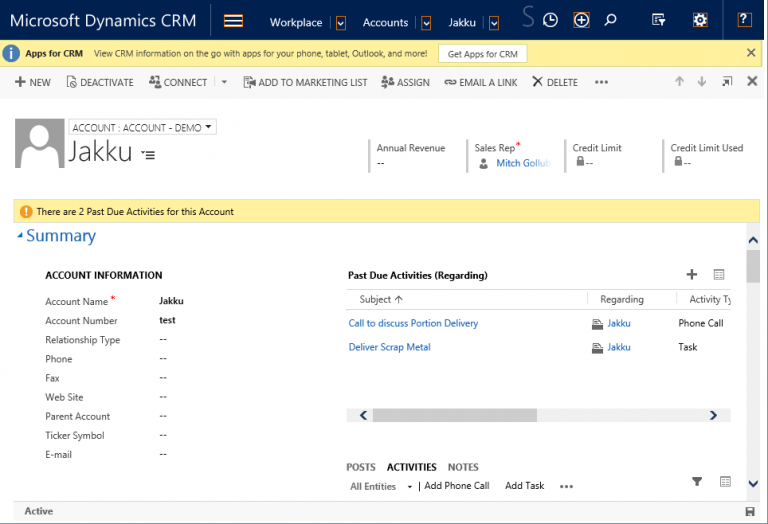Click the Jakku breadcrumb in nav bar

[462, 23]
